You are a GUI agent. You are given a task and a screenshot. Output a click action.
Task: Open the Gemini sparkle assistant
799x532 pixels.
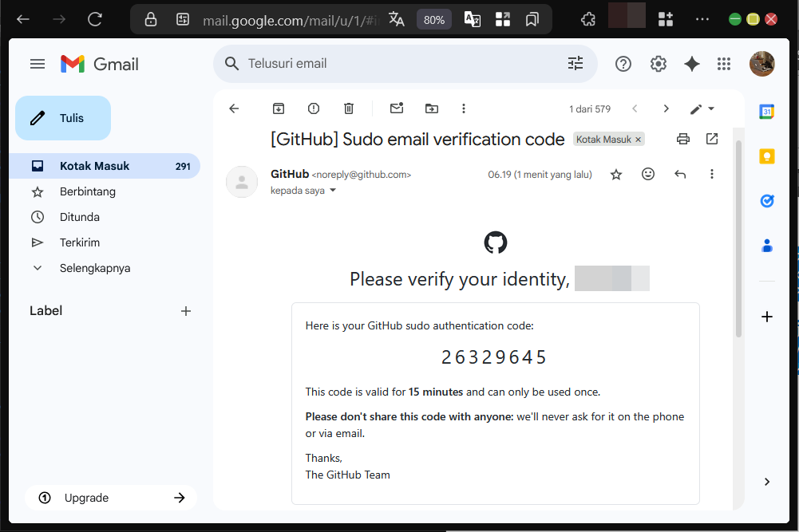[x=692, y=64]
